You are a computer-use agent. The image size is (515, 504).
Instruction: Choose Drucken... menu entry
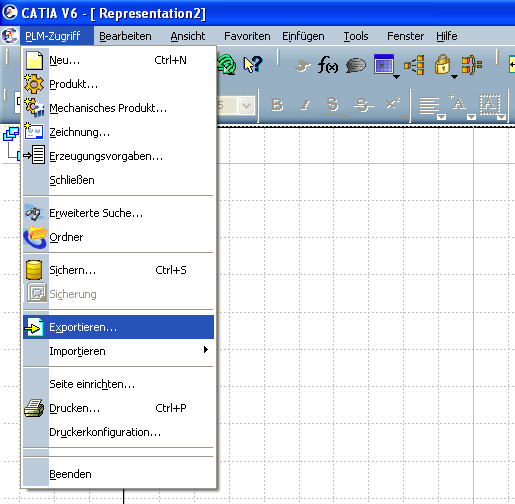pos(118,408)
